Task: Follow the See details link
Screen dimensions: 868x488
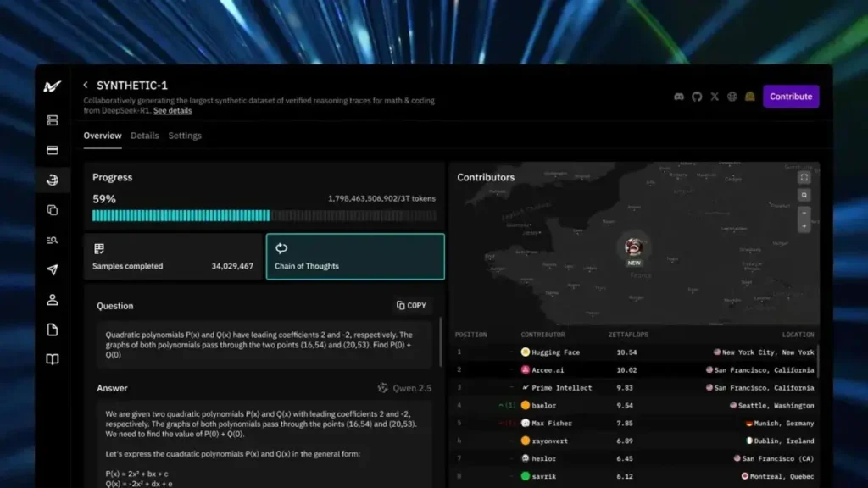Action: (172, 111)
